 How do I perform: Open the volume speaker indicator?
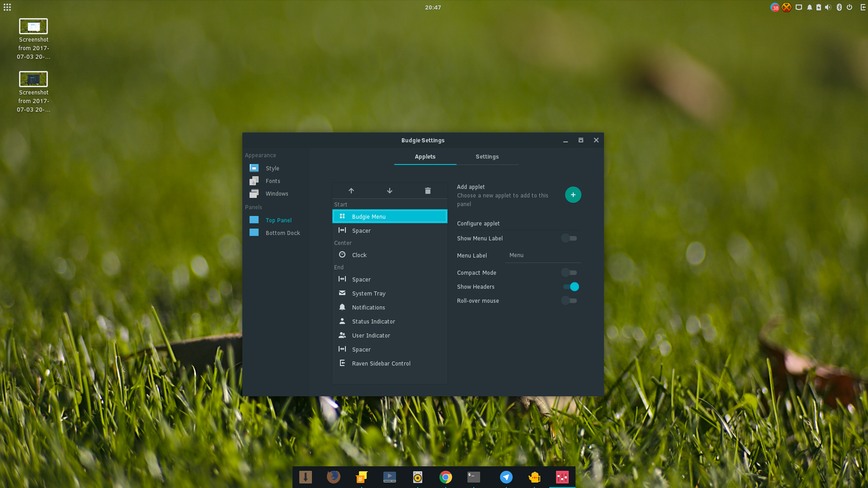pyautogui.click(x=828, y=7)
